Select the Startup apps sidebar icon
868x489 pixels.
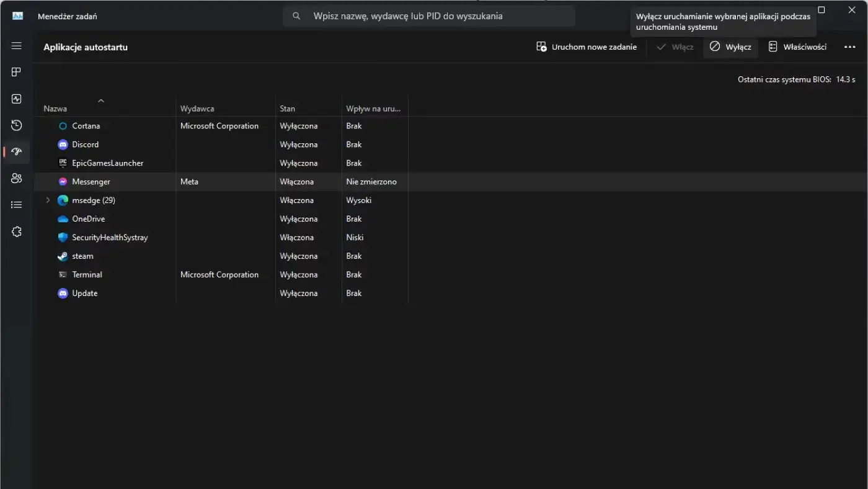pyautogui.click(x=17, y=151)
